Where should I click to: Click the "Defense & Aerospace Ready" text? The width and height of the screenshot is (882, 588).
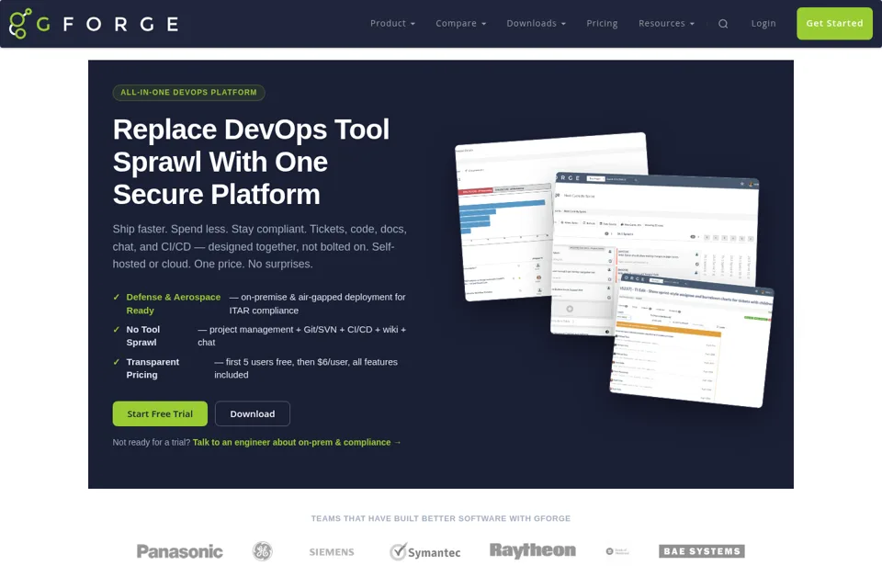(x=174, y=304)
